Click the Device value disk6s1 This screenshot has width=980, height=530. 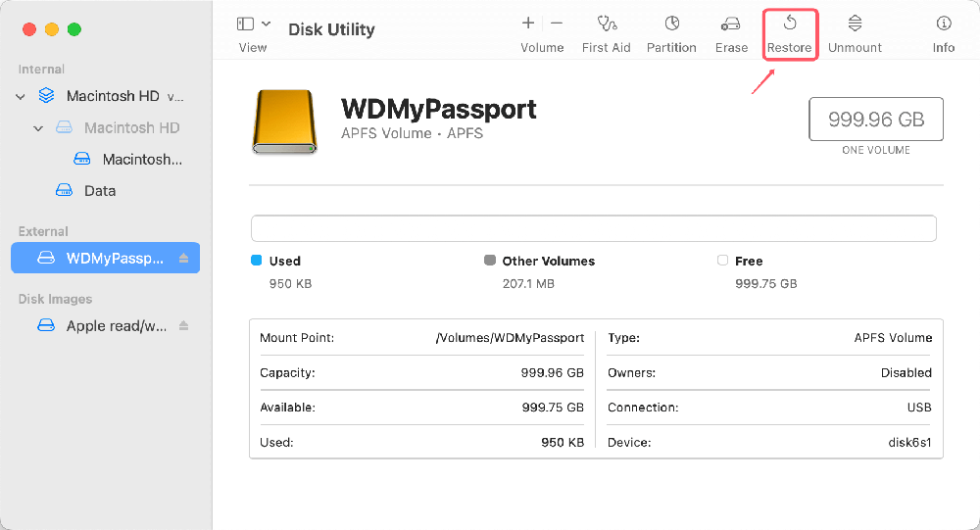coord(909,443)
